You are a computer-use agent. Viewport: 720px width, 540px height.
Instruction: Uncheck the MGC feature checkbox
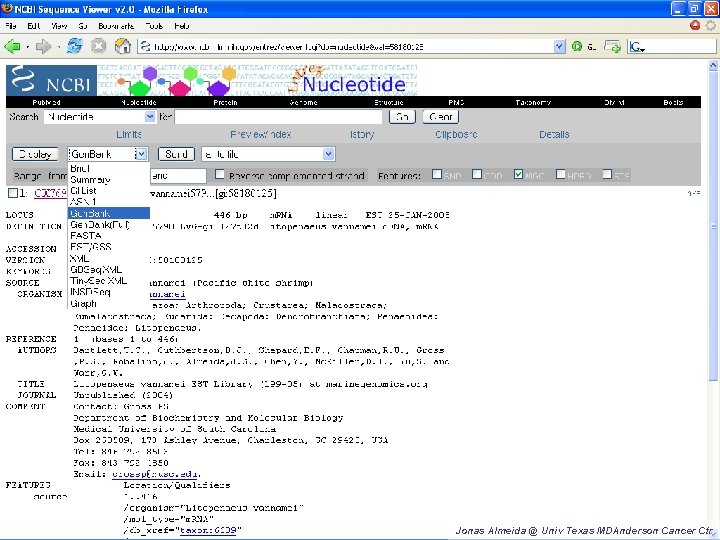coord(518,174)
